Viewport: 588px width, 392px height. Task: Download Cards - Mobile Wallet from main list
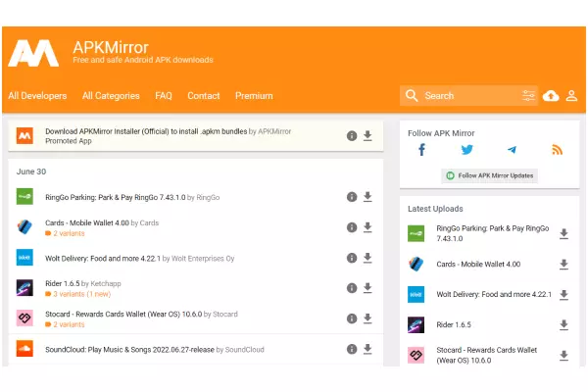(x=367, y=227)
